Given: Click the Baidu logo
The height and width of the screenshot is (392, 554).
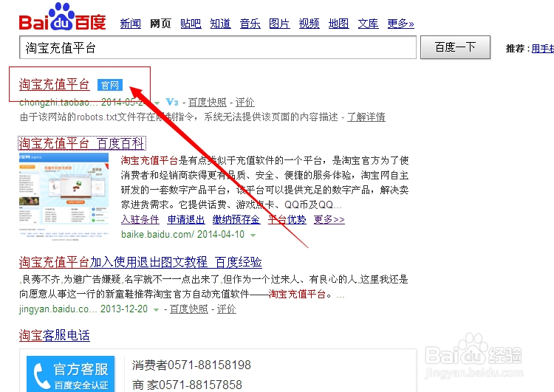Looking at the screenshot, I should [x=63, y=16].
